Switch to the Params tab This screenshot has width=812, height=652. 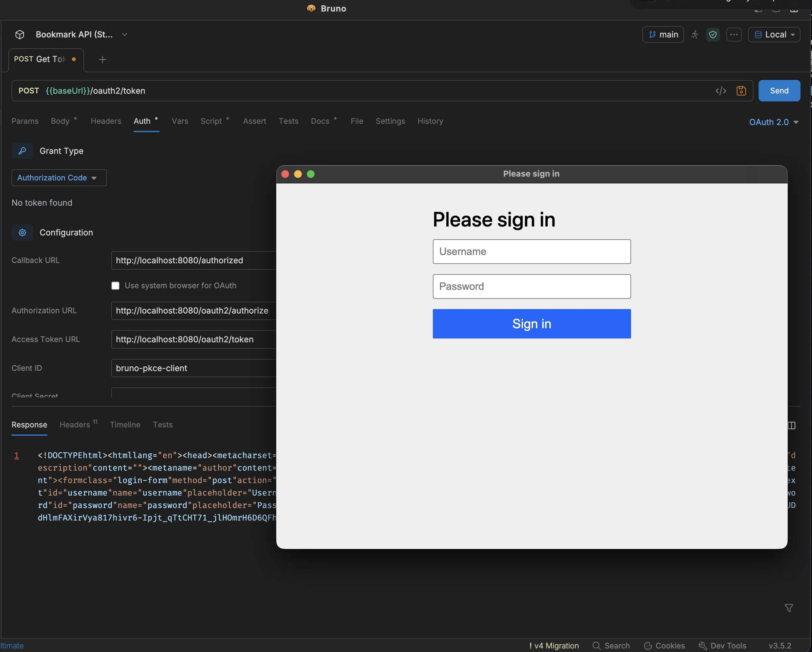pyautogui.click(x=25, y=121)
